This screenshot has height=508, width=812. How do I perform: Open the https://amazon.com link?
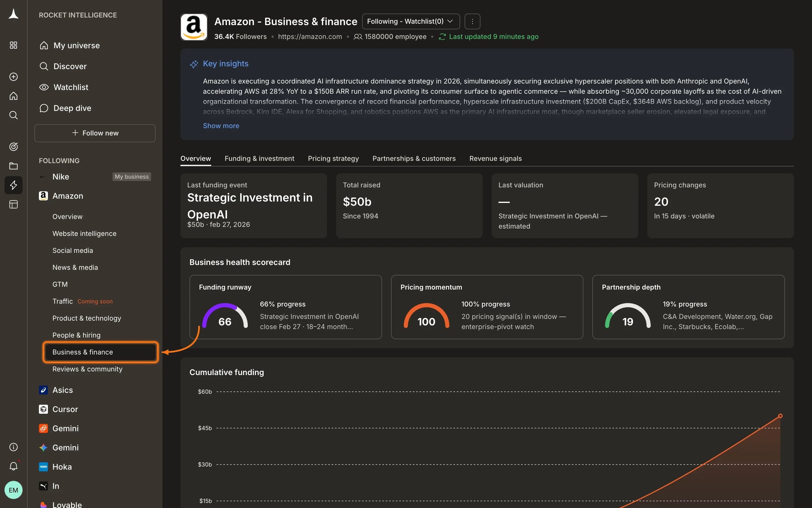[x=310, y=37]
